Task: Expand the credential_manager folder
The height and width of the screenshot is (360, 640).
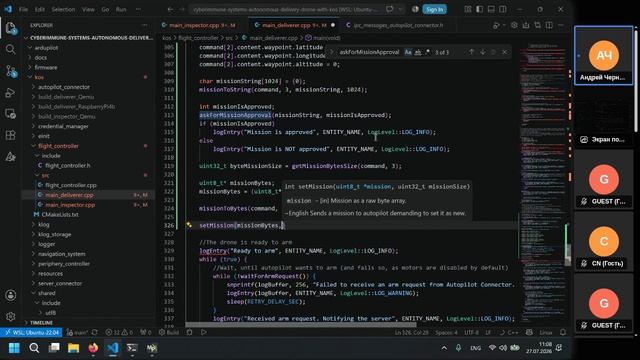Action: (x=63, y=126)
